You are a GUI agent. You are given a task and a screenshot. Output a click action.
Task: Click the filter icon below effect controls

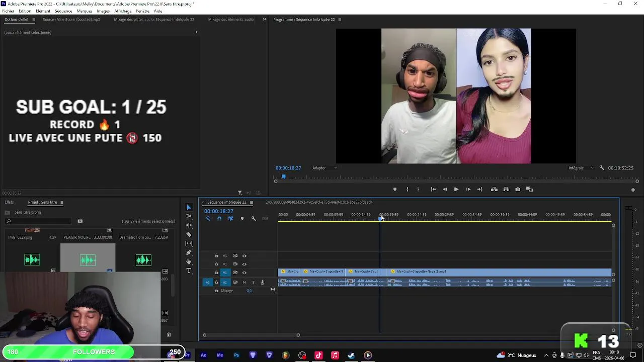(240, 193)
